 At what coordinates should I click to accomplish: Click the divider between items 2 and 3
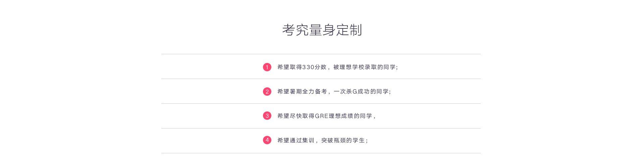coord(321,104)
